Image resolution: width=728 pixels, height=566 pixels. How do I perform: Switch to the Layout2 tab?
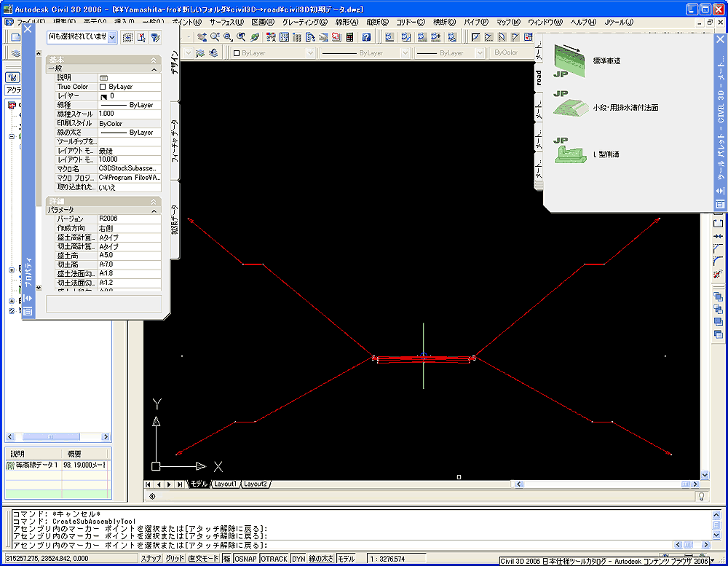pyautogui.click(x=256, y=484)
